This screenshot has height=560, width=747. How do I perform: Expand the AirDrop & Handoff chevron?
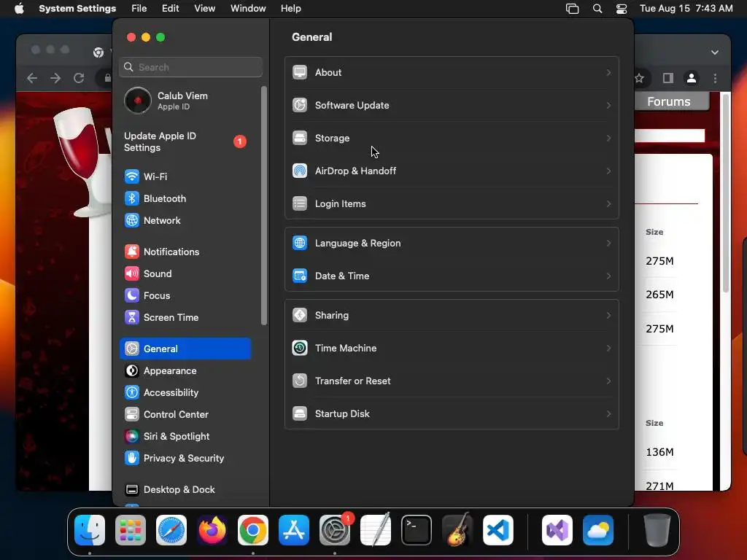point(609,171)
